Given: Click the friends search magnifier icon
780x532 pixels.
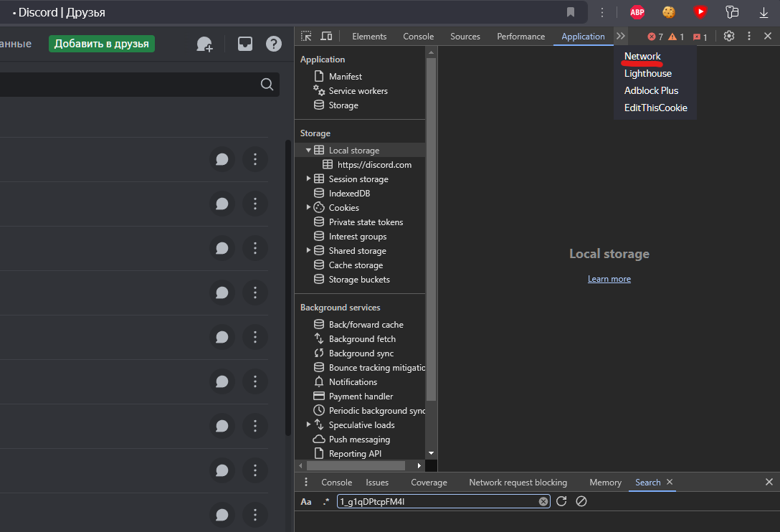Looking at the screenshot, I should (x=267, y=84).
